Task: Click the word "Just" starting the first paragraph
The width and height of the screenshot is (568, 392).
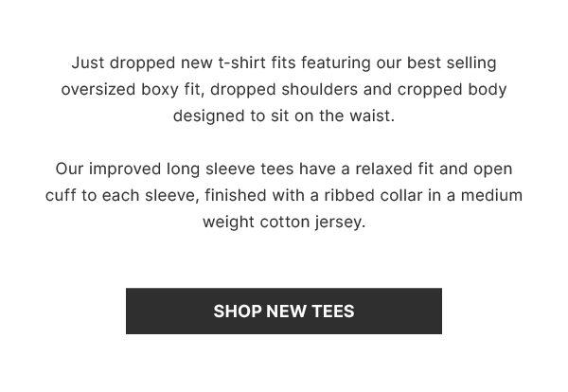Action: click(88, 62)
